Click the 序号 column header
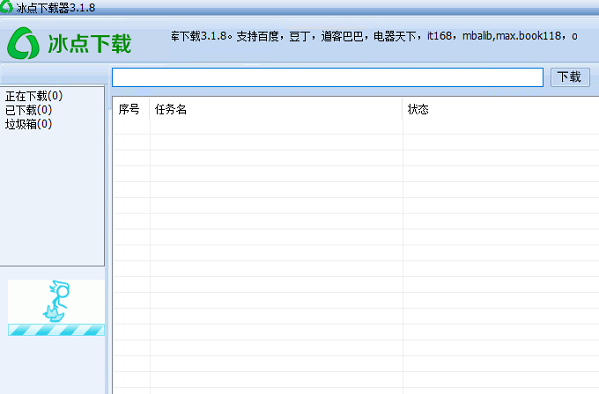Image resolution: width=599 pixels, height=394 pixels. click(129, 110)
